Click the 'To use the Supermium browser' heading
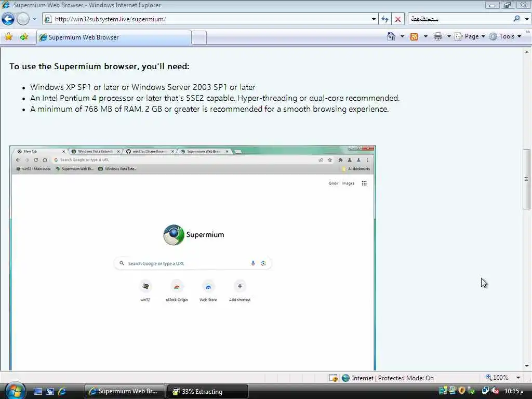This screenshot has height=399, width=532. pyautogui.click(x=99, y=66)
